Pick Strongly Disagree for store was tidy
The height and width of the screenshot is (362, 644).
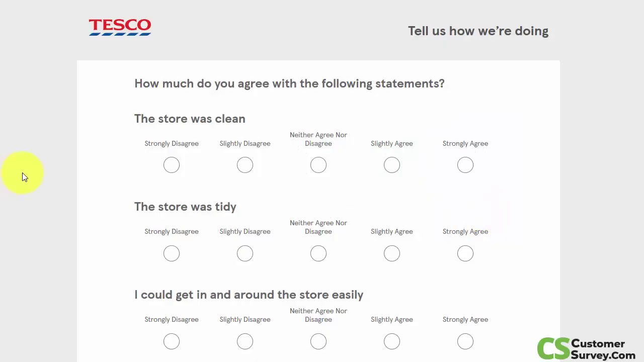click(x=172, y=253)
